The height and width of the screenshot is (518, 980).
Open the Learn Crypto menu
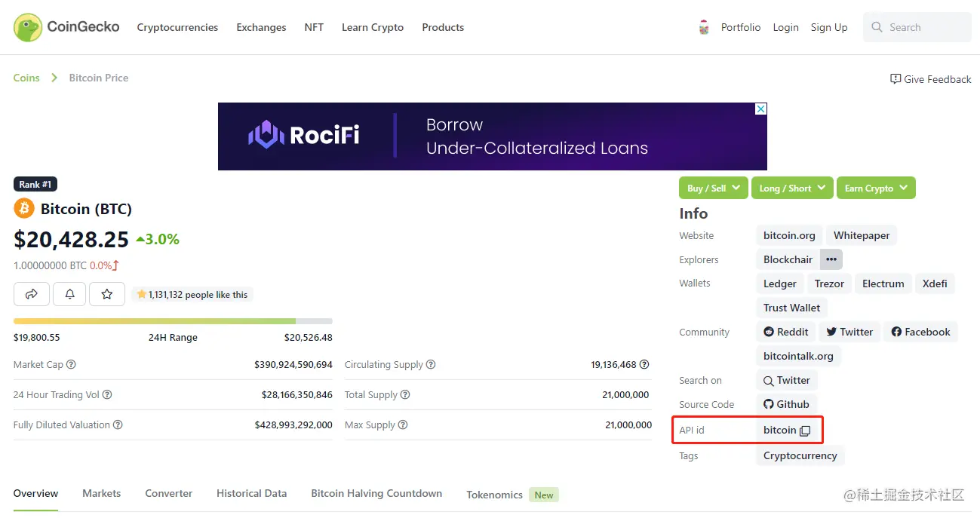point(373,27)
